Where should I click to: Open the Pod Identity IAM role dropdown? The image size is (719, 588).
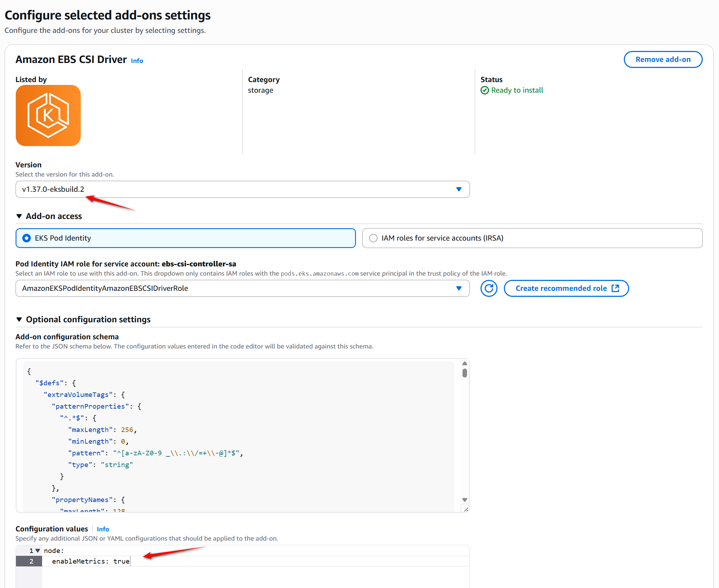242,288
